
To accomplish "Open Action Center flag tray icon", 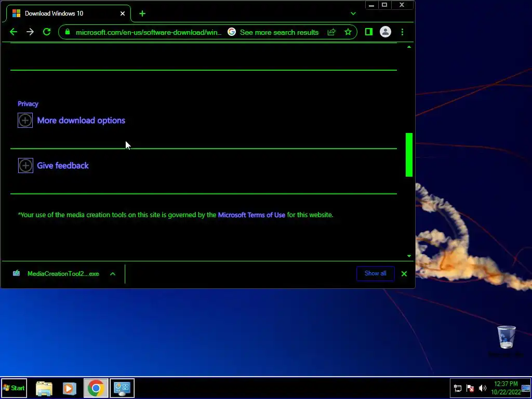I will coord(470,388).
